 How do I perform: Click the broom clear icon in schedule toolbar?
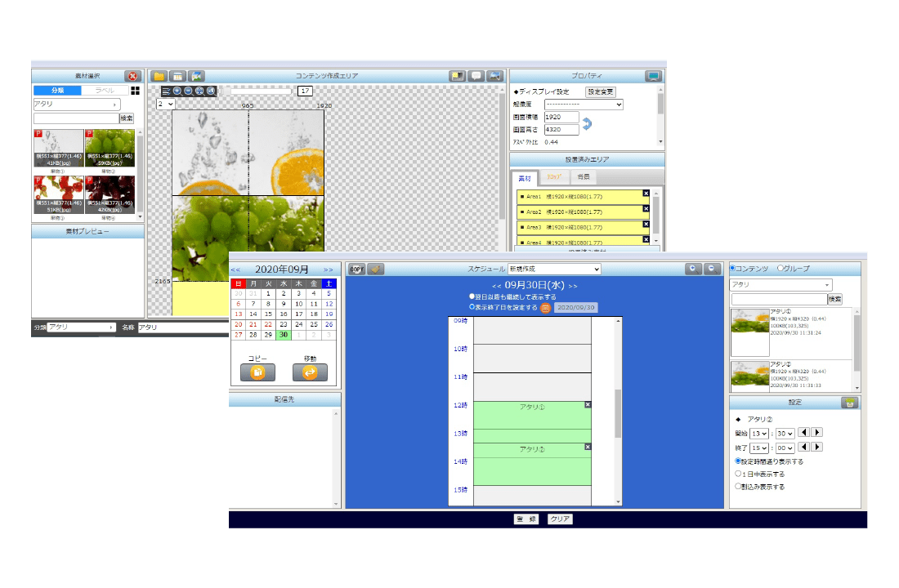[x=376, y=269]
